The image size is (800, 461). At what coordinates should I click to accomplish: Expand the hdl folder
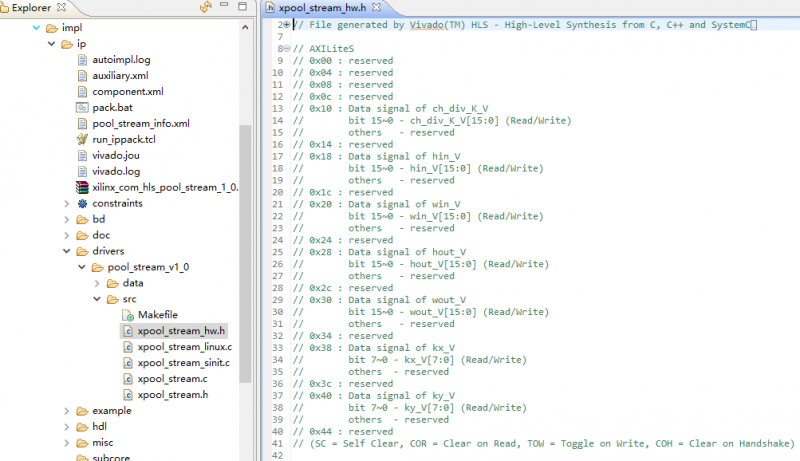click(x=67, y=426)
